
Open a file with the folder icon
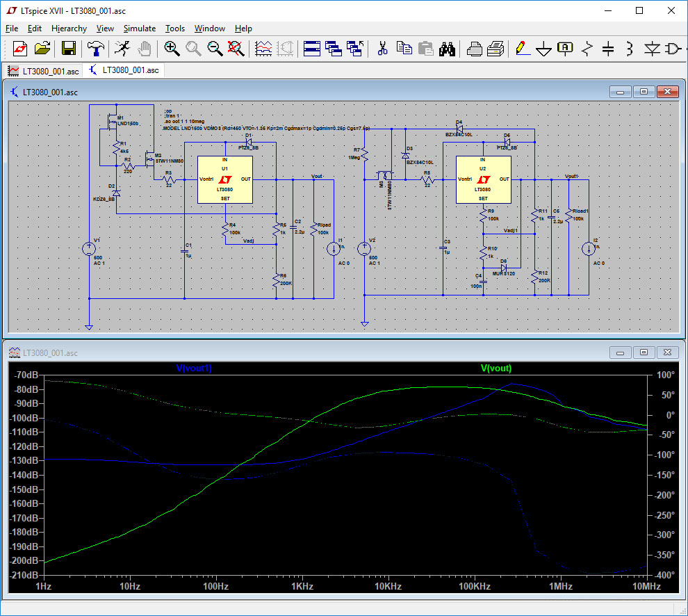[x=42, y=48]
